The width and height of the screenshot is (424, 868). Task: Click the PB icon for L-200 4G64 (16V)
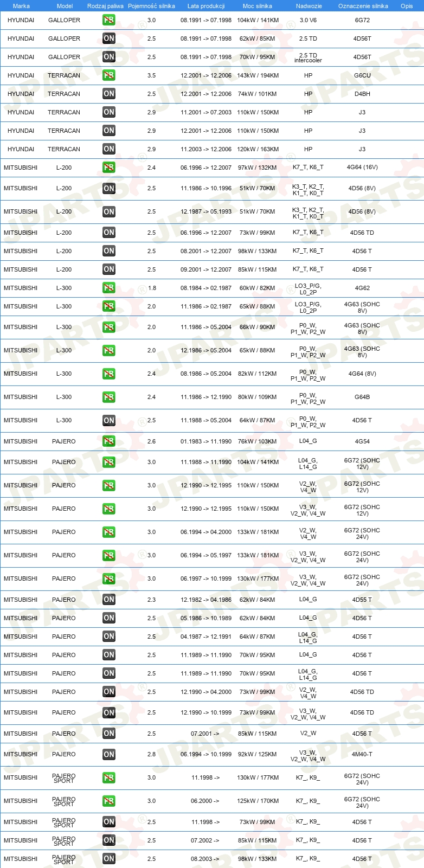[109, 168]
